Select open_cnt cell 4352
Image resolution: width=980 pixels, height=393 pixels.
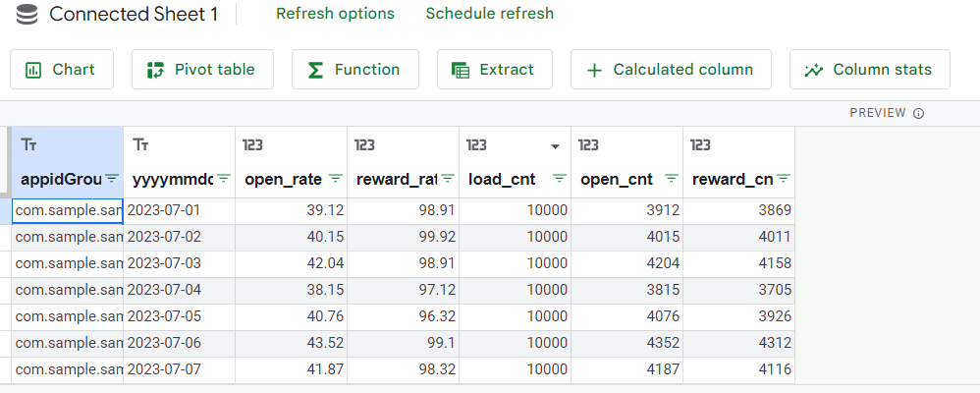point(626,344)
